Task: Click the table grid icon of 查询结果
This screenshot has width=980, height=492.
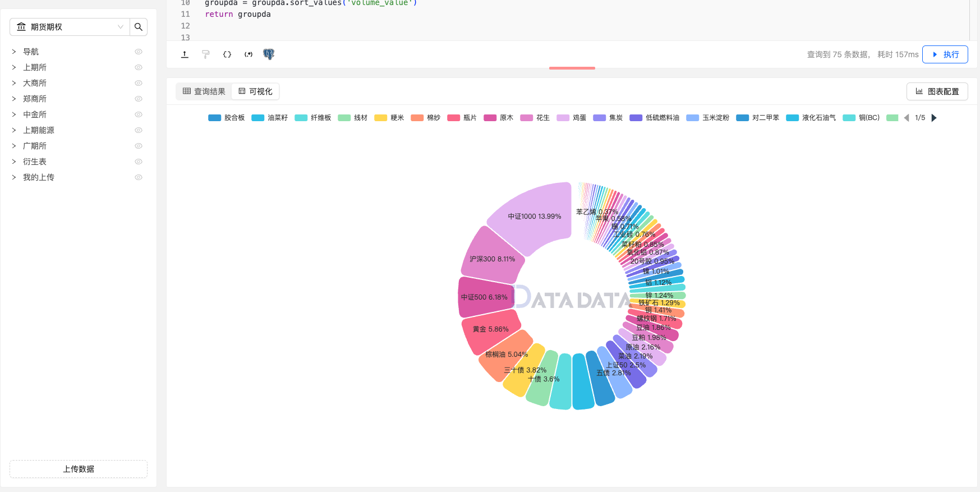Action: 187,91
